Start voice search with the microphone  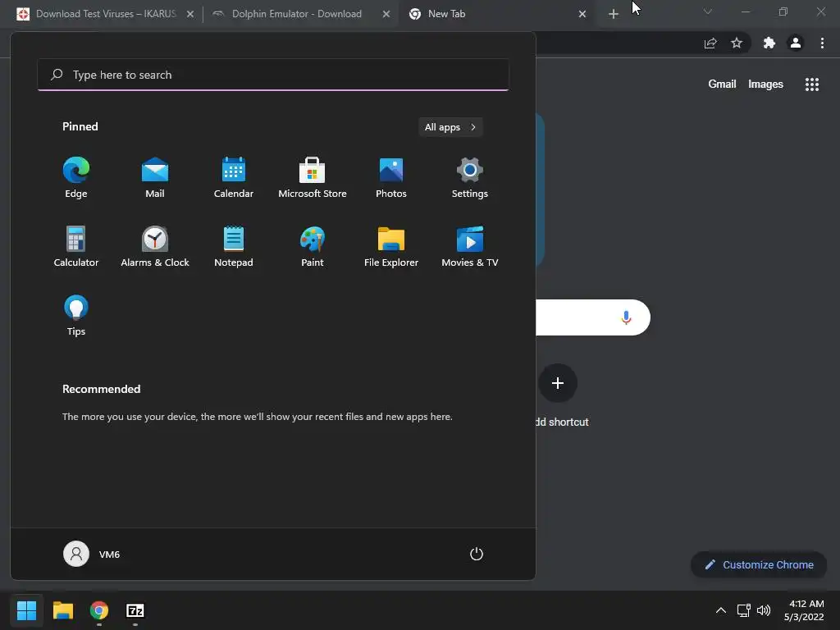626,317
